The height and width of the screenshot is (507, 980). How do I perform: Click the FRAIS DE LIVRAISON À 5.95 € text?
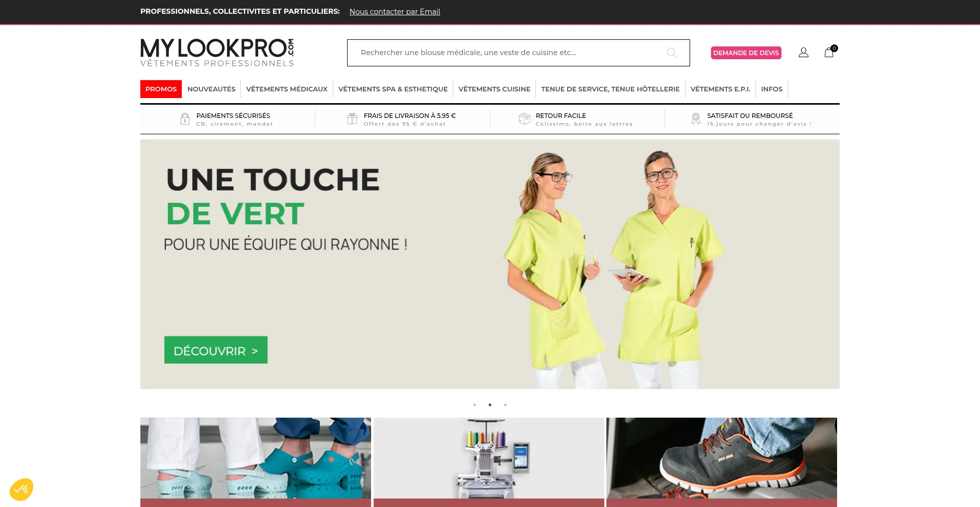click(410, 116)
